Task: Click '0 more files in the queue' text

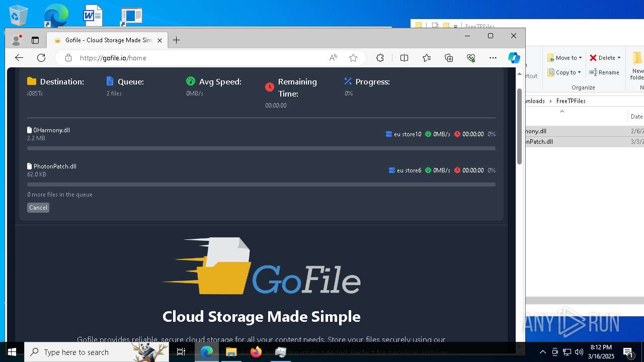Action: pyautogui.click(x=60, y=195)
